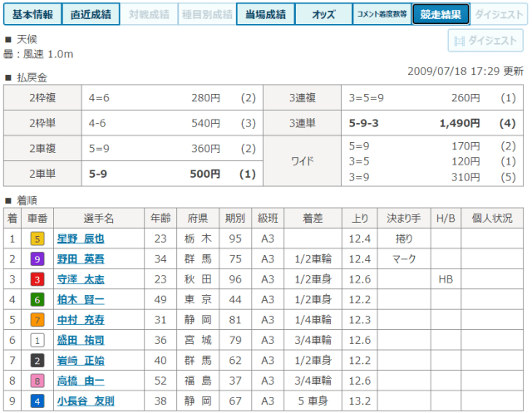Click the disabled 対戦成績 tab
The height and width of the screenshot is (413, 532).
[149, 14]
